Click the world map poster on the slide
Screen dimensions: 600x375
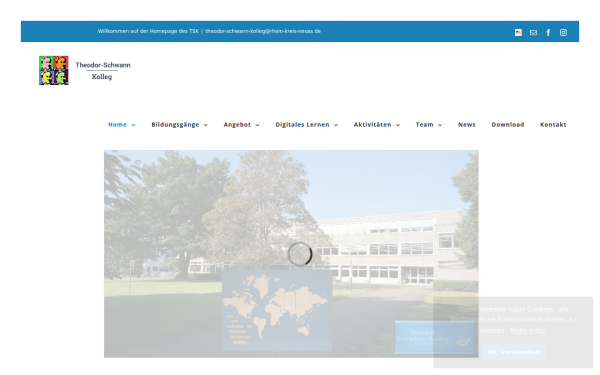277,310
